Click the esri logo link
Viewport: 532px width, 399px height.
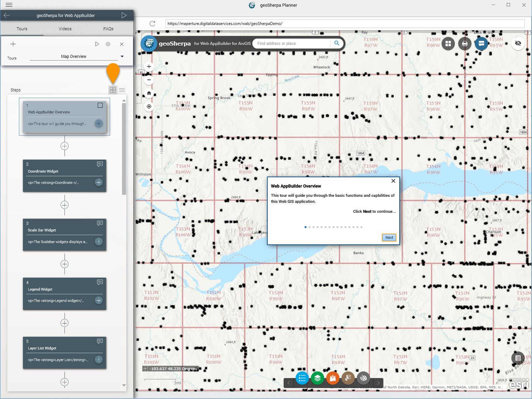point(519,384)
